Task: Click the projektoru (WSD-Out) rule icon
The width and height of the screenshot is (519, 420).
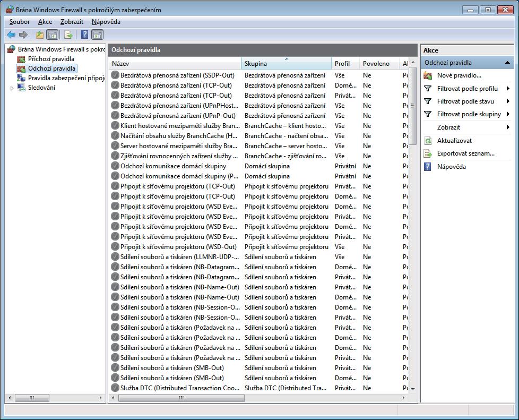Action: (115, 247)
